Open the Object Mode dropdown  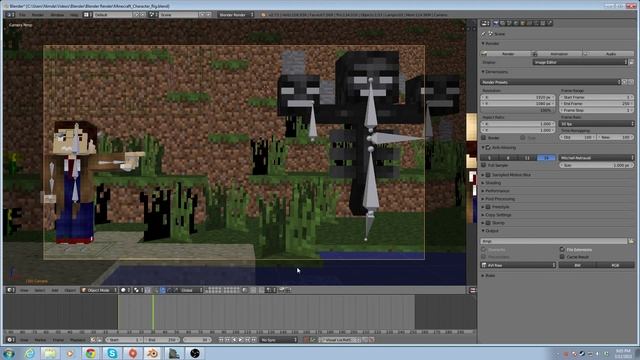point(99,290)
